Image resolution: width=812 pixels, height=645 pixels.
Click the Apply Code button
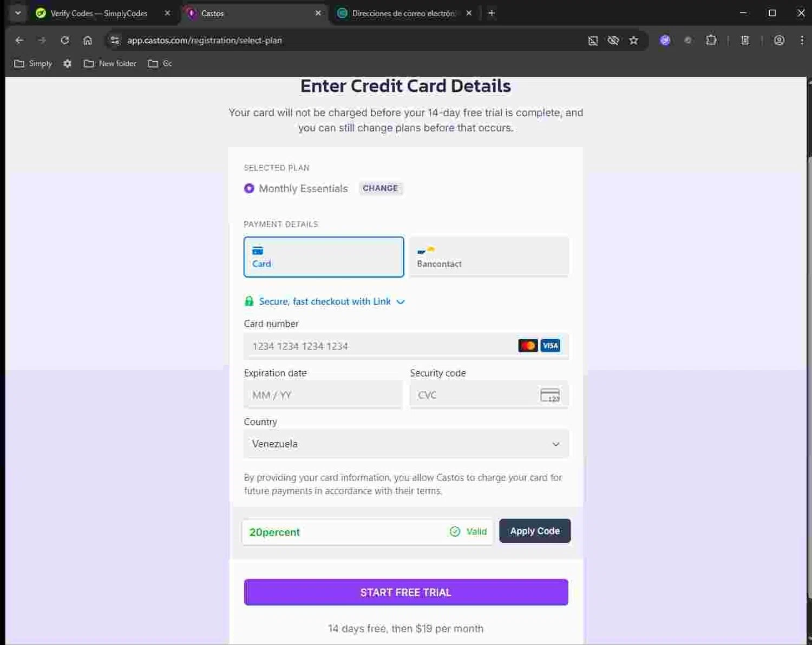coord(535,531)
